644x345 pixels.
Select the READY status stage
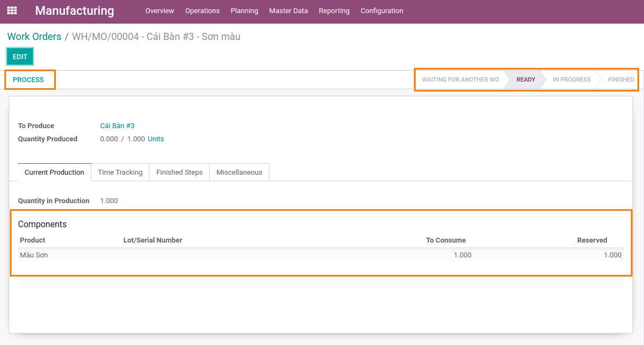(526, 80)
